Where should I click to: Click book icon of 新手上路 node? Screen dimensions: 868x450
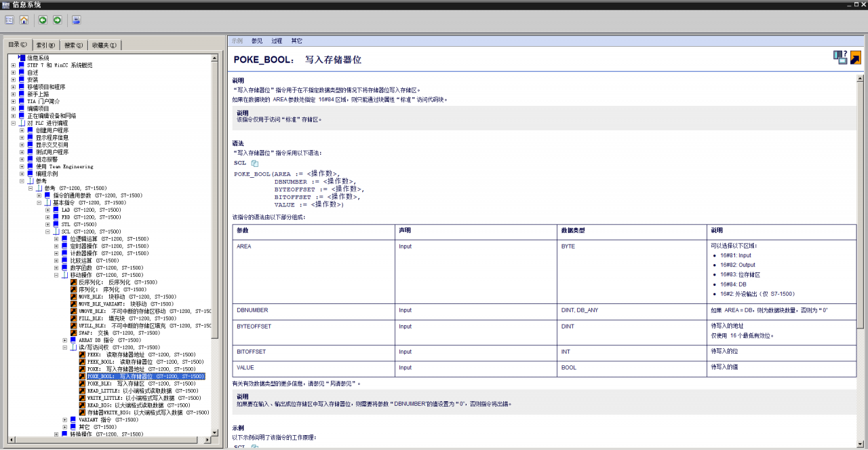pos(22,94)
